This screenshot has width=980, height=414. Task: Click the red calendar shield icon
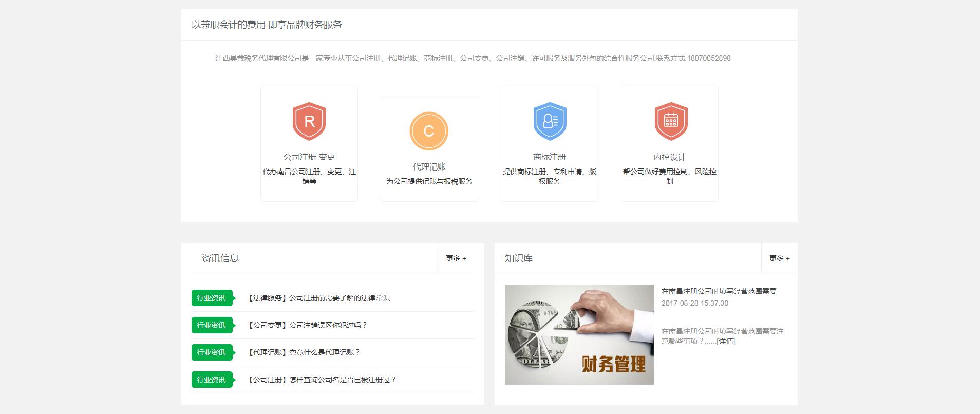[671, 121]
